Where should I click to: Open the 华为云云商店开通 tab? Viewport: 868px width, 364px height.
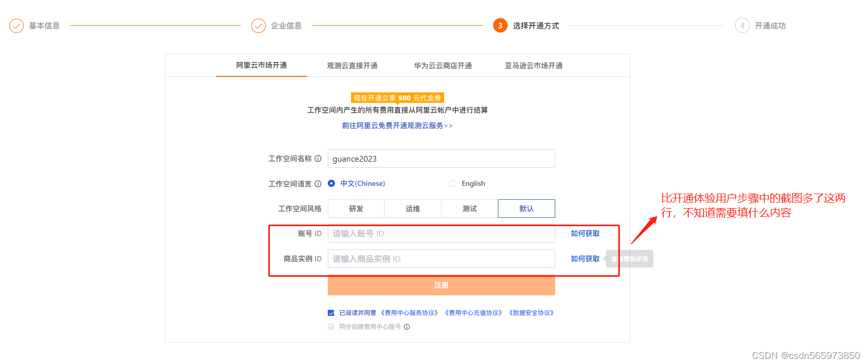point(443,66)
